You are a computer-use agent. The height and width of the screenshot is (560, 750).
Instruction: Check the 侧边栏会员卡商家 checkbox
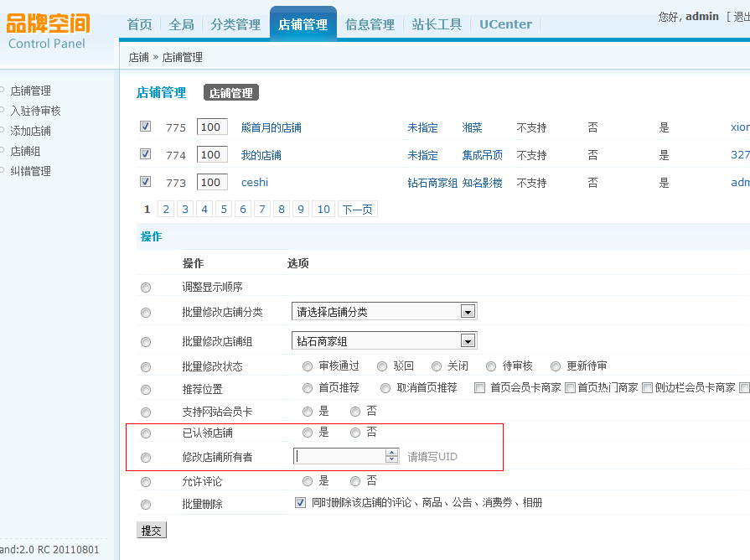coord(647,387)
